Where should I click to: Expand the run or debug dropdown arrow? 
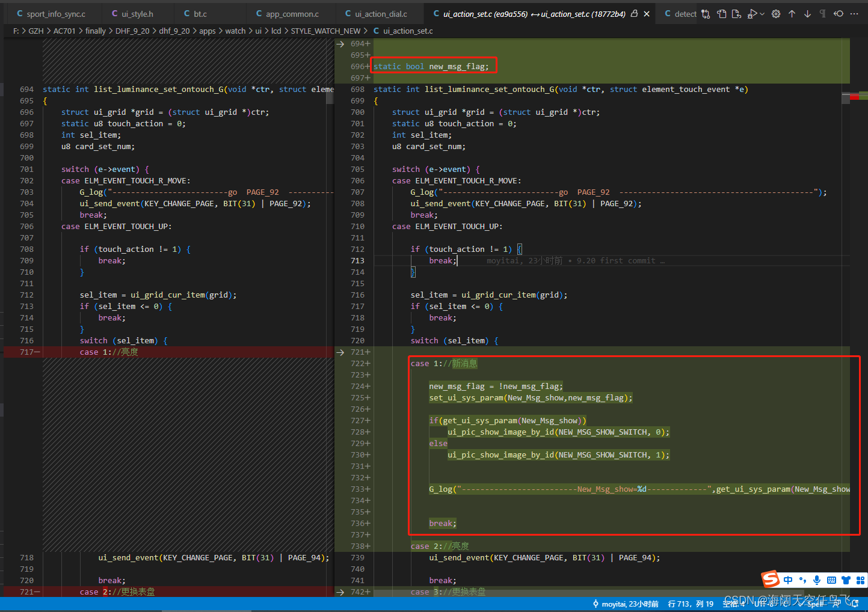coord(762,14)
